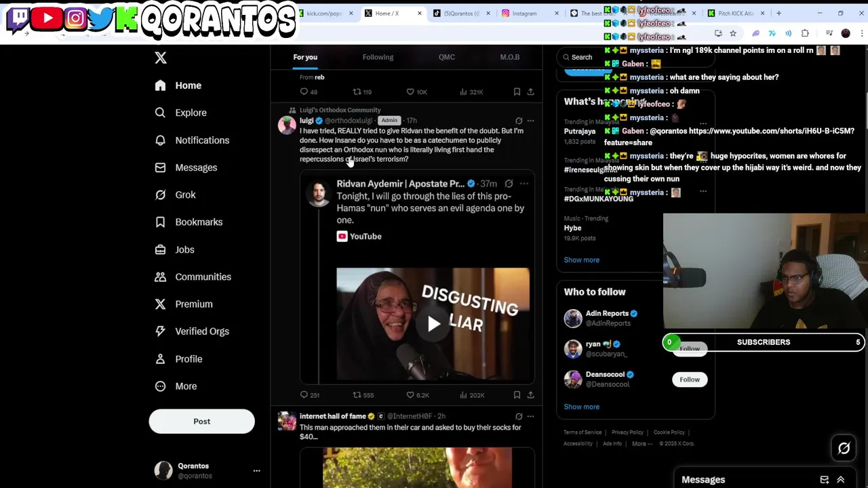Show more trending topics
Screen dimensions: 868x488
coord(582,260)
